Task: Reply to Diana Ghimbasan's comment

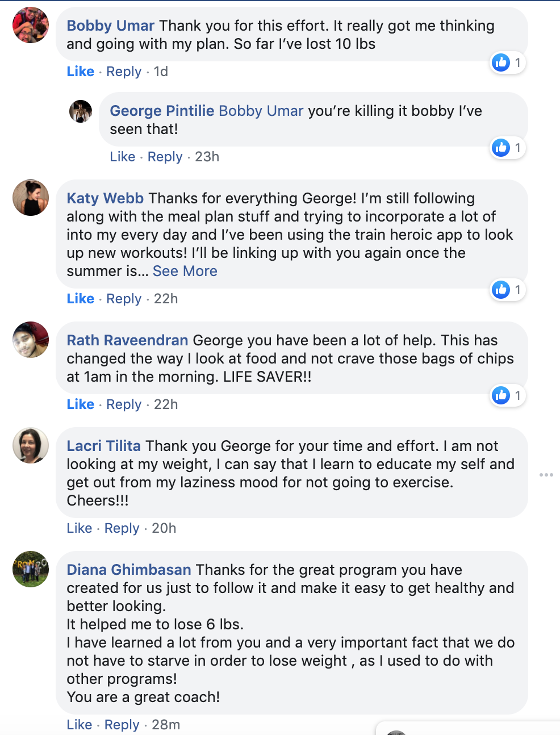Action: [x=122, y=725]
